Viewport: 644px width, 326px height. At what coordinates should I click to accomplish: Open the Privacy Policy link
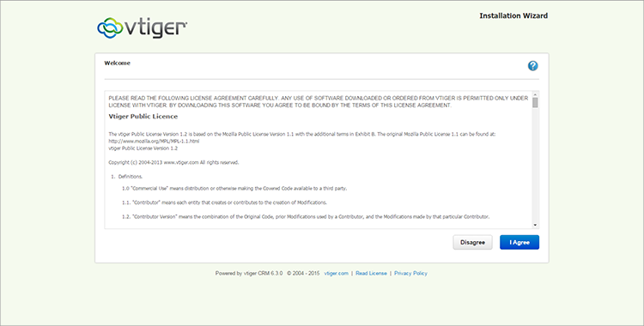click(410, 274)
